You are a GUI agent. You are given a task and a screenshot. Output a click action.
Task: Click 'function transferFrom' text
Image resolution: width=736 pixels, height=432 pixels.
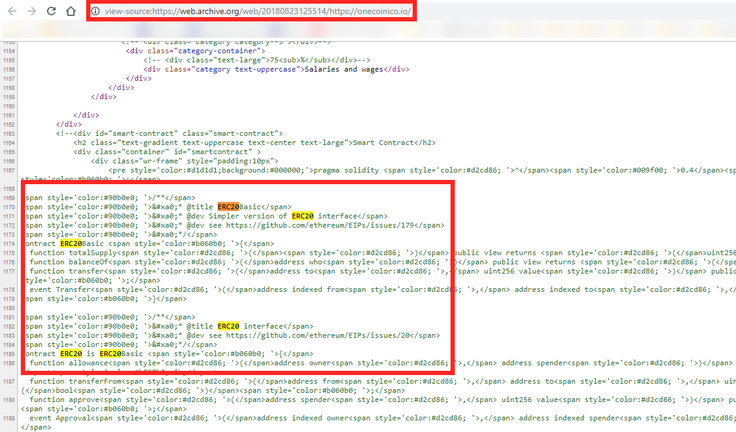(75, 381)
